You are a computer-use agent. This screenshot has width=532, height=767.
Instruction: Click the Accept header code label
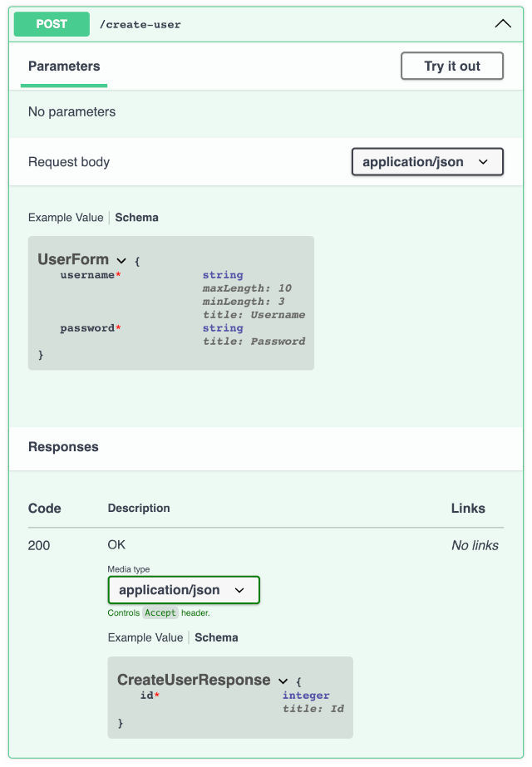160,612
